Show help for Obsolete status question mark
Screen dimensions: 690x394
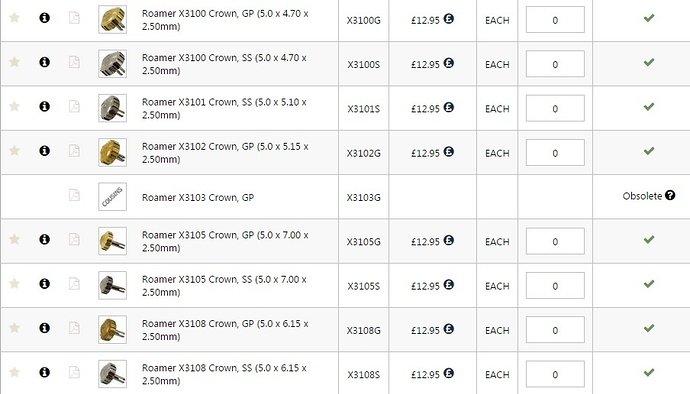click(x=670, y=195)
